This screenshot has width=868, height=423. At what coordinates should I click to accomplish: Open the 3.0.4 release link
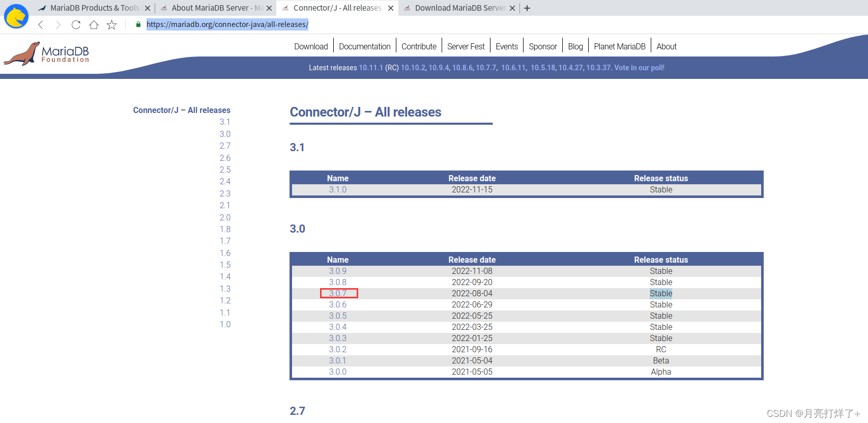tap(338, 327)
